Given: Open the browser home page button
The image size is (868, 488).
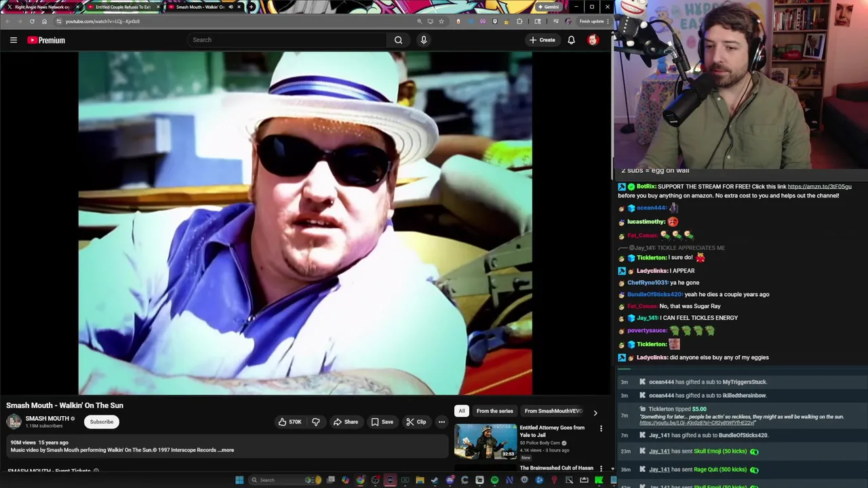Looking at the screenshot, I should (44, 21).
